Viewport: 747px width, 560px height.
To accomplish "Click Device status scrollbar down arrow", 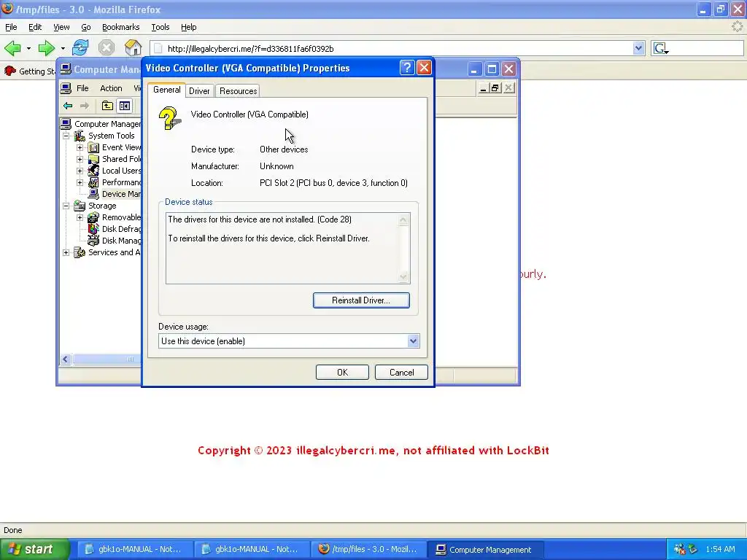I will (403, 276).
